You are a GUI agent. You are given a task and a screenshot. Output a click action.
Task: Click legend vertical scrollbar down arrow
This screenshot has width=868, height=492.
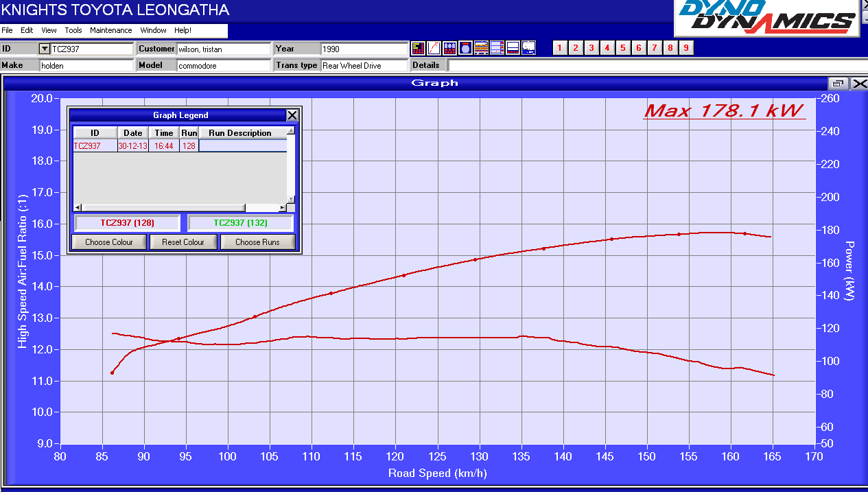pyautogui.click(x=291, y=200)
